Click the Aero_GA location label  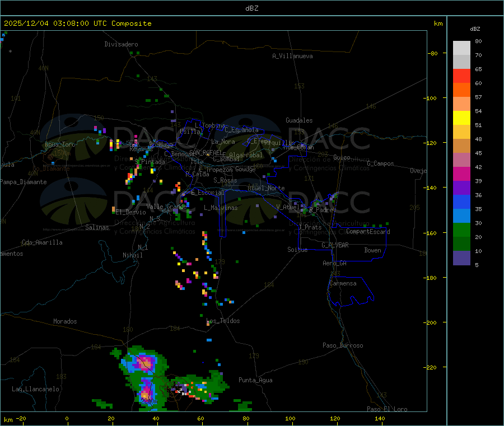(335, 263)
